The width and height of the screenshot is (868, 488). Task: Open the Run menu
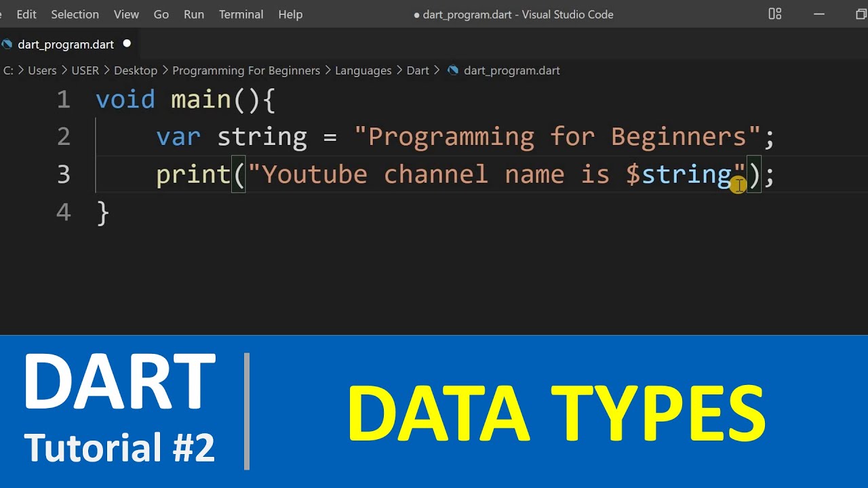point(194,14)
